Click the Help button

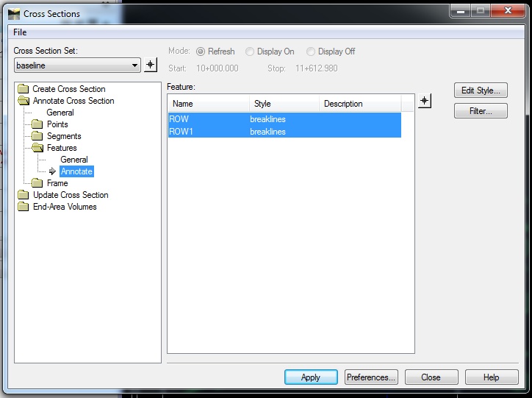click(x=492, y=377)
